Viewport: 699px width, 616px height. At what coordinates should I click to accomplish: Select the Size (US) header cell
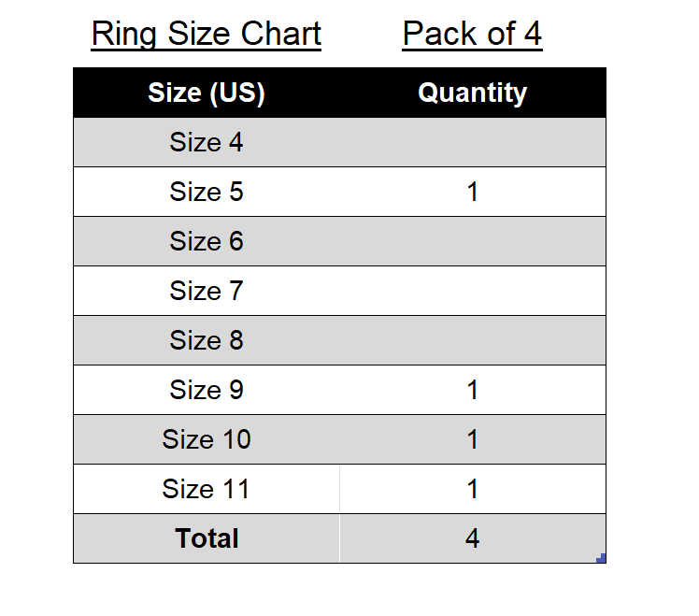click(207, 93)
